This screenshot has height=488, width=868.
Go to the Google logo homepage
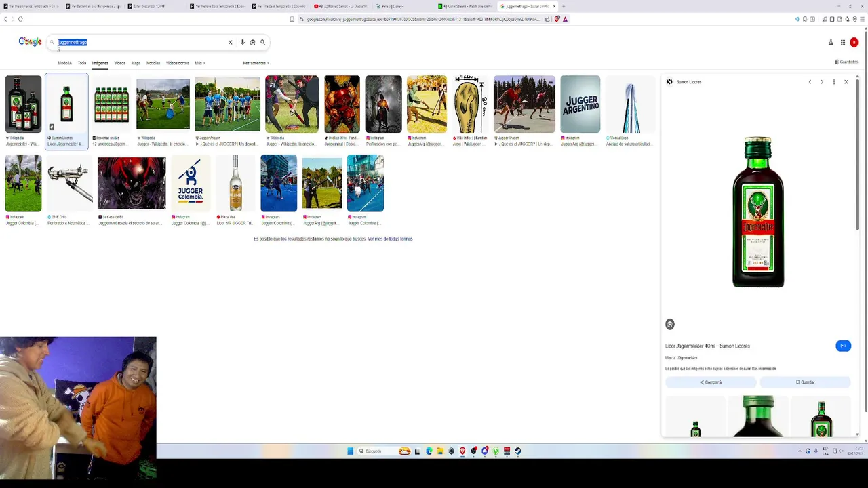(30, 42)
